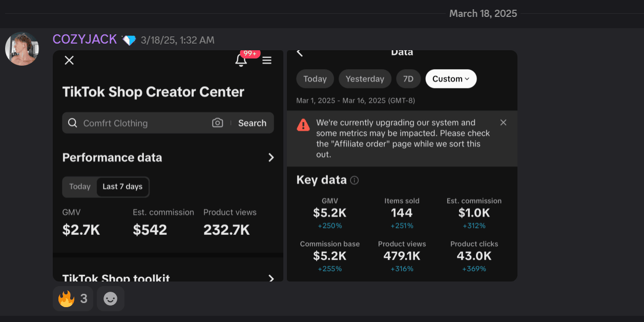Open the notifications bell icon
The width and height of the screenshot is (644, 322).
click(x=241, y=61)
